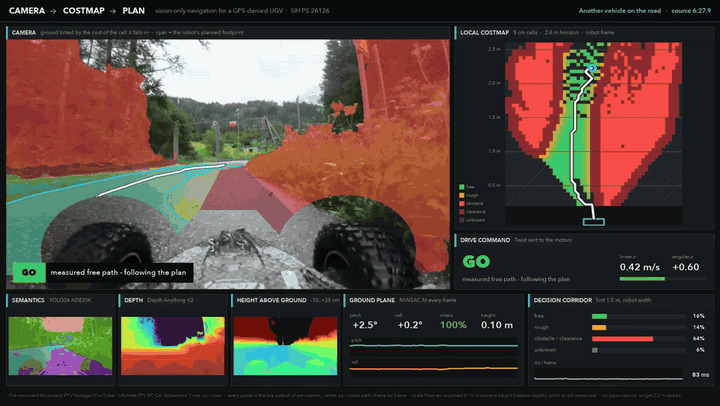The width and height of the screenshot is (720, 406).
Task: Click the camera overlay 'measured free path' caption
Action: (x=118, y=272)
